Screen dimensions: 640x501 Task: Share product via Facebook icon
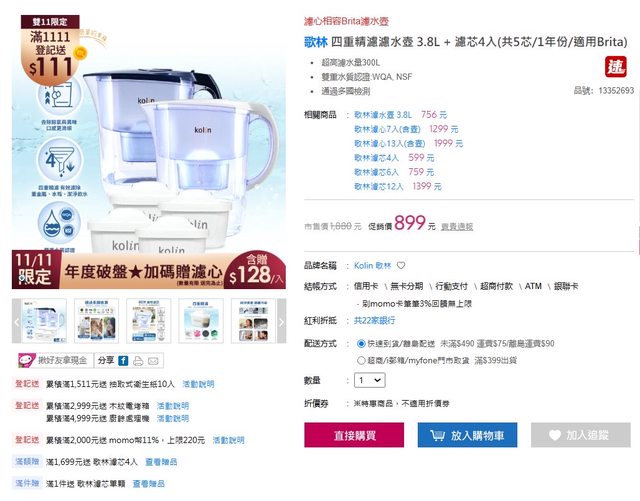(123, 361)
